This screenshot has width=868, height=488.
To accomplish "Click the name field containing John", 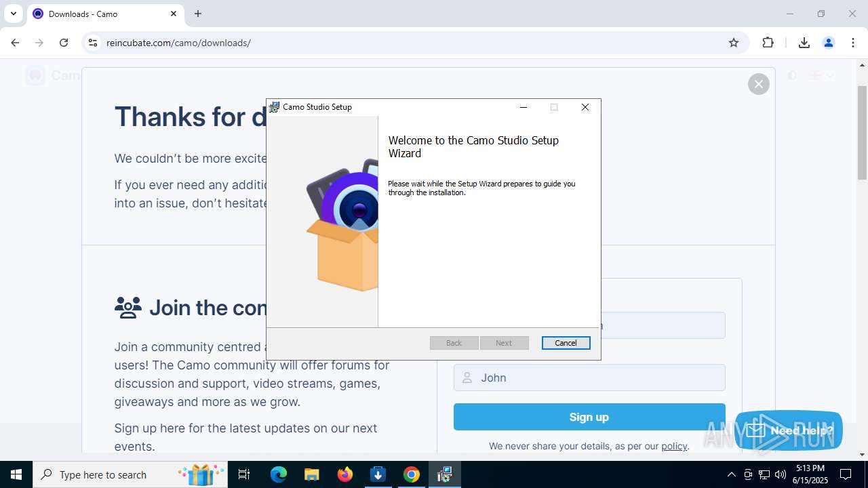I will (589, 378).
